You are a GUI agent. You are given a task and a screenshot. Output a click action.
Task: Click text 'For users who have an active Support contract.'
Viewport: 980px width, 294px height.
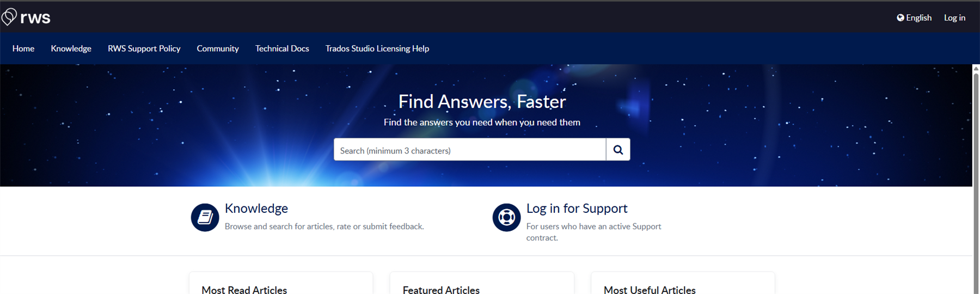[593, 232]
